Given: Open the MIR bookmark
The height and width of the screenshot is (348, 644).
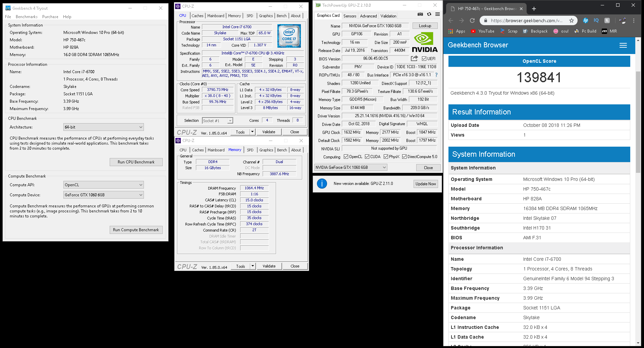Looking at the screenshot, I should [x=609, y=31].
